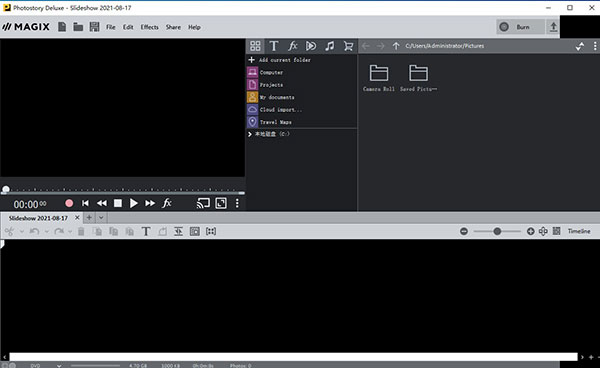Click the zoom out minus button
Image resolution: width=600 pixels, height=368 pixels.
click(x=464, y=231)
